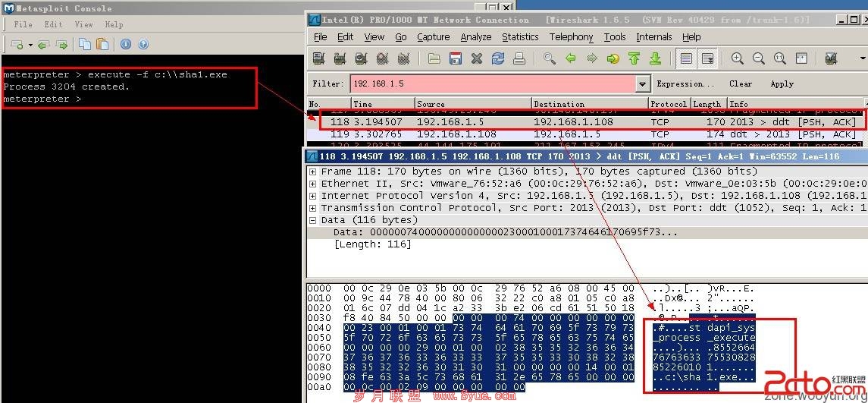Expand the Frame 118 tree node
This screenshot has width=868, height=403.
click(x=313, y=172)
